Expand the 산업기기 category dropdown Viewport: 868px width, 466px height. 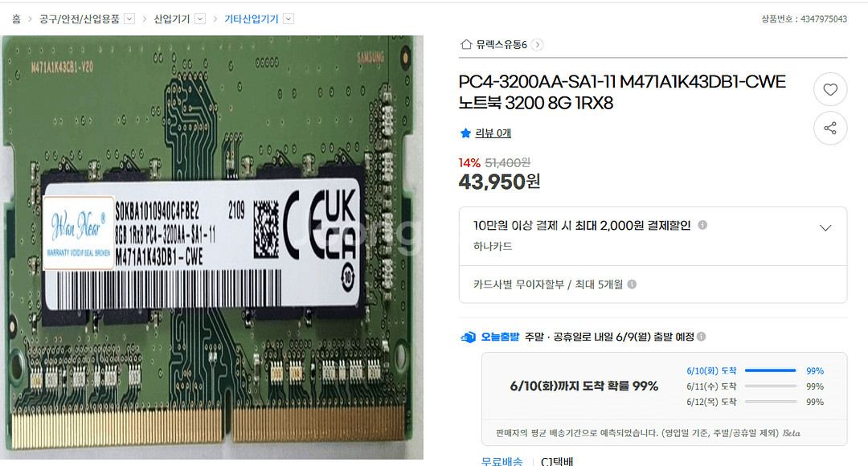point(200,18)
